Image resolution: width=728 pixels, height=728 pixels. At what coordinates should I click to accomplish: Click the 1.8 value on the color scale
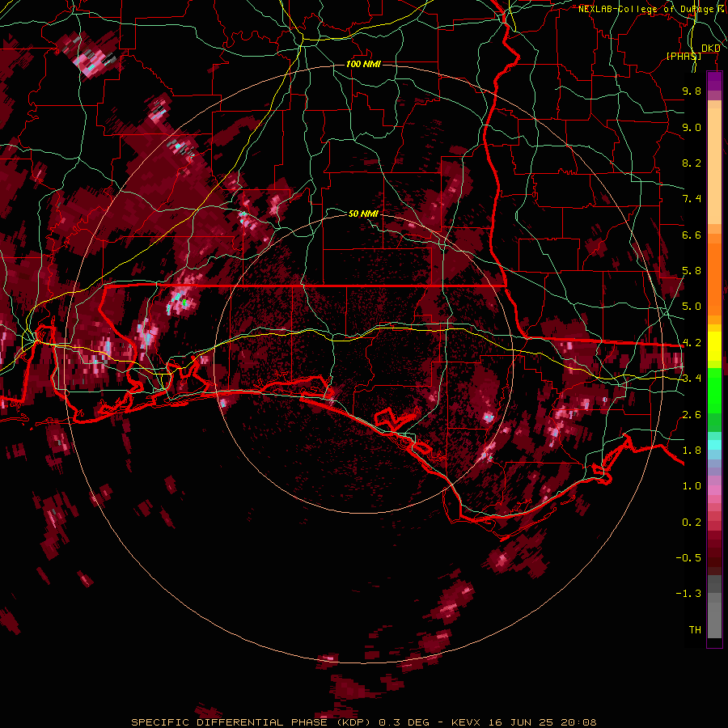tap(692, 451)
